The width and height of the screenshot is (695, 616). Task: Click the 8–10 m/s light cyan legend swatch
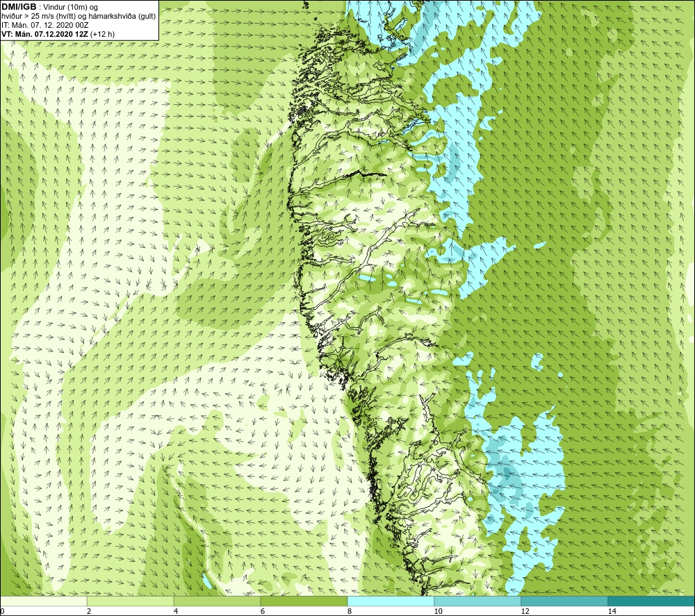click(391, 601)
